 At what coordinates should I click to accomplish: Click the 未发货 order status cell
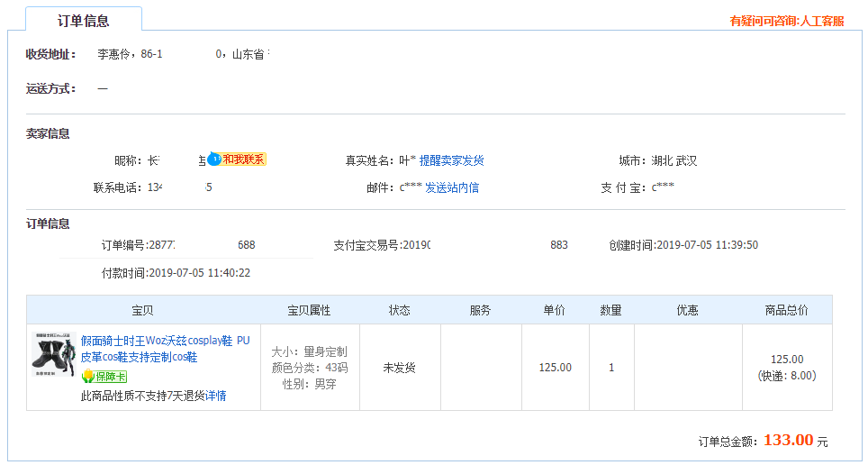click(x=397, y=368)
